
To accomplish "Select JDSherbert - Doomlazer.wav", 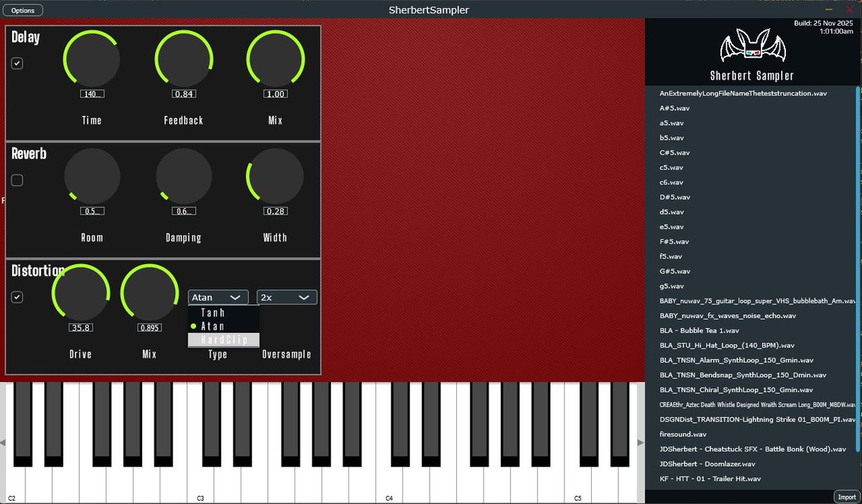I will coord(751,464).
